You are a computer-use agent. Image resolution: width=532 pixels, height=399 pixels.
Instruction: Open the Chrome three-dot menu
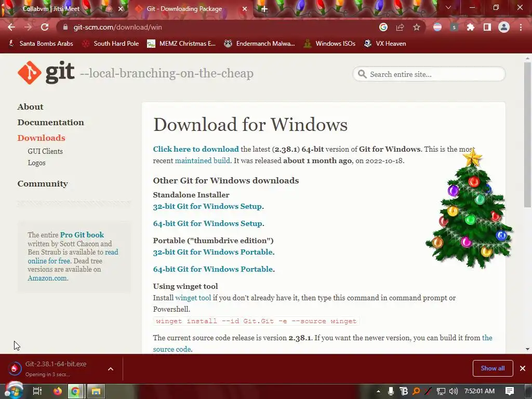coord(521,27)
